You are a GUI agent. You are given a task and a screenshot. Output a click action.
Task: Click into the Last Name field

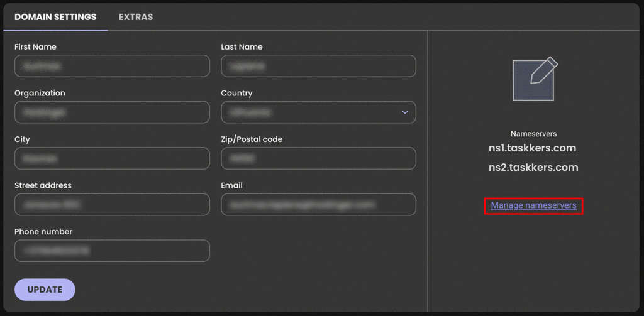tap(318, 66)
